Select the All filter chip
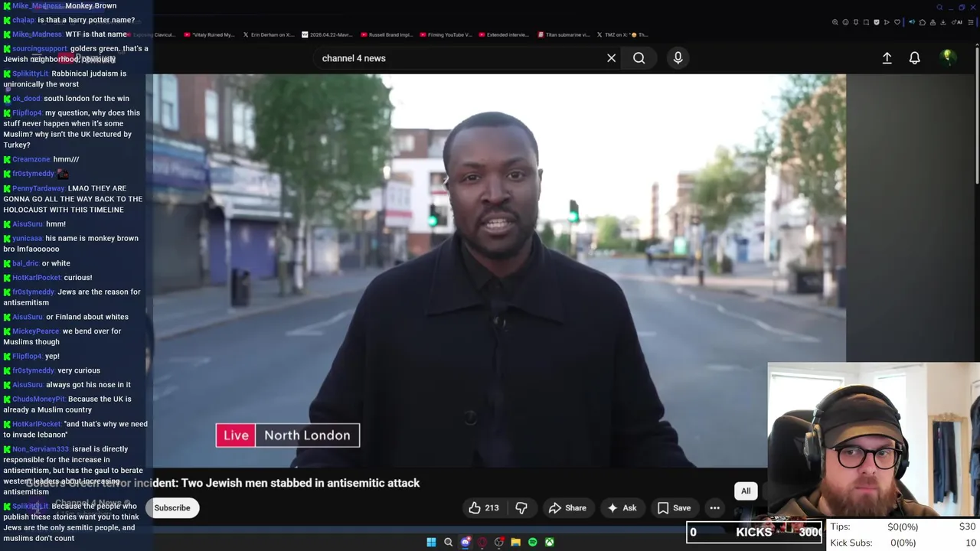The image size is (980, 551). pos(746,491)
